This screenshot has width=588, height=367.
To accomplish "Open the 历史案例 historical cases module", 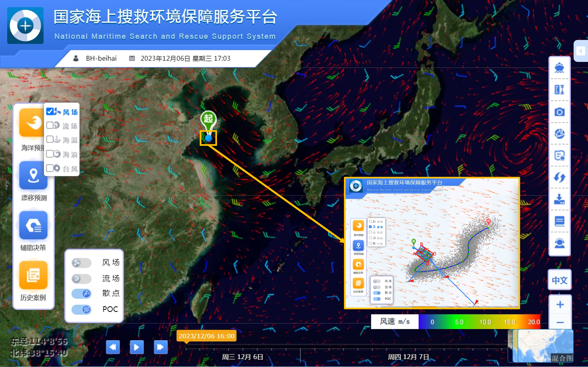I will (33, 275).
